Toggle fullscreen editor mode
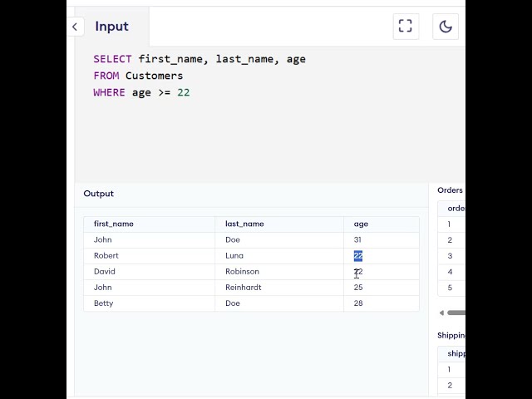This screenshot has height=399, width=532. pyautogui.click(x=406, y=27)
